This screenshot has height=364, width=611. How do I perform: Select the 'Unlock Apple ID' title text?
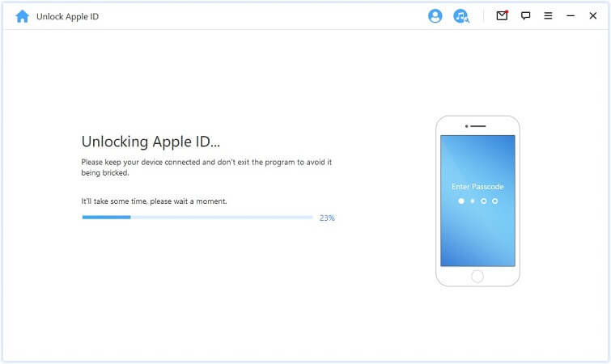[x=67, y=16]
